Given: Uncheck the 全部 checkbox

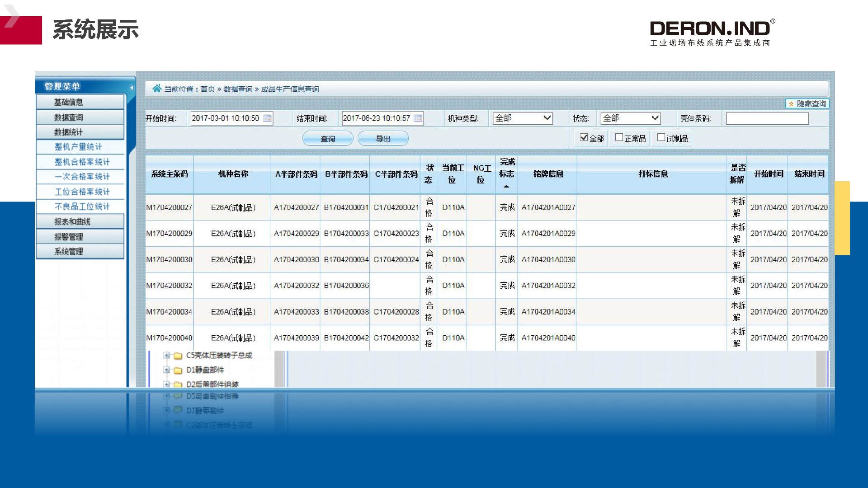Looking at the screenshot, I should click(584, 137).
